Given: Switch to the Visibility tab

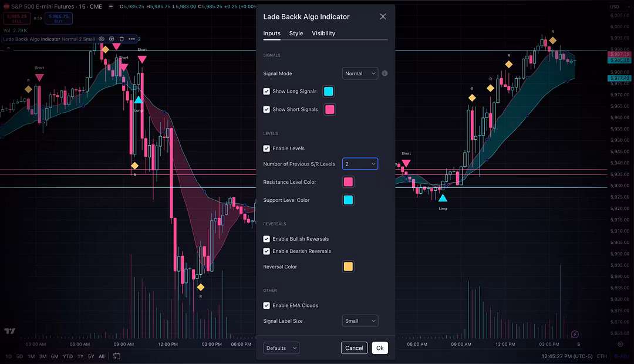Looking at the screenshot, I should pos(323,33).
